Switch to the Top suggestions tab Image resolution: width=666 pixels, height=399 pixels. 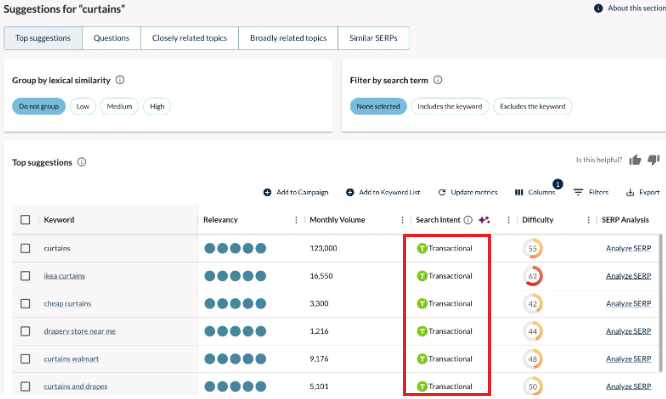pyautogui.click(x=43, y=38)
